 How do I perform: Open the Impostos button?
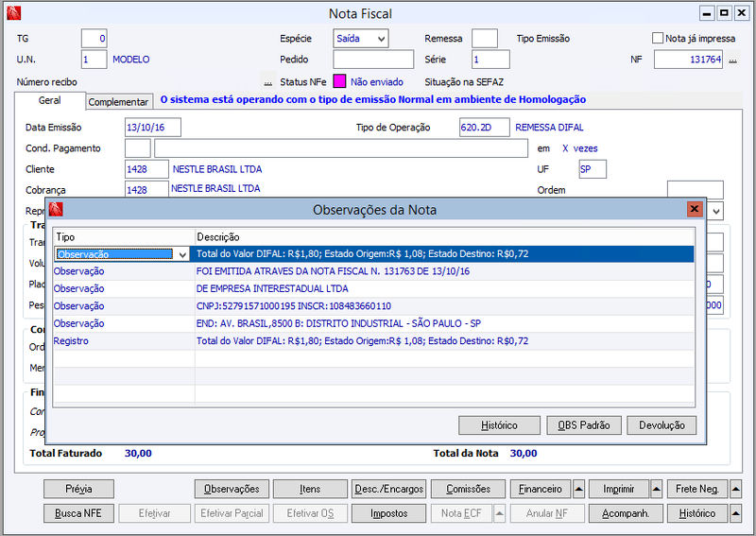point(388,513)
